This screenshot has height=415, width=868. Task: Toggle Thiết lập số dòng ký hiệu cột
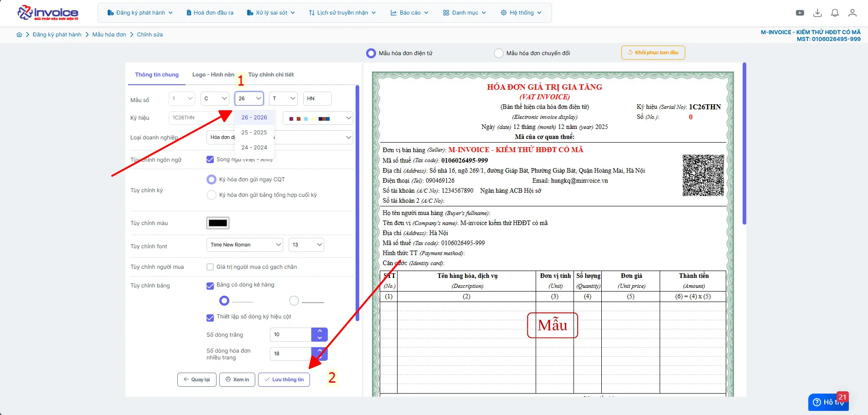(x=210, y=318)
